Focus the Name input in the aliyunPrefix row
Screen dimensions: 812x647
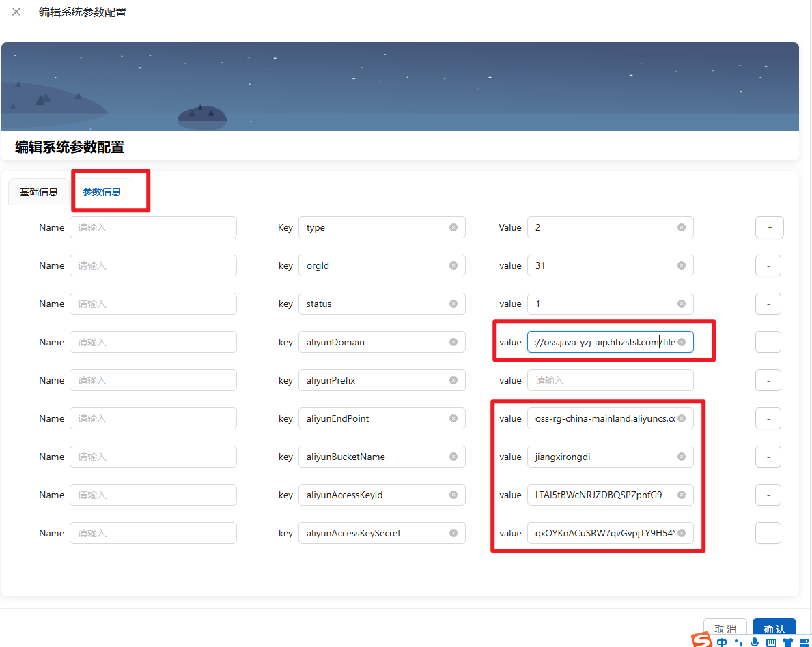tap(153, 380)
